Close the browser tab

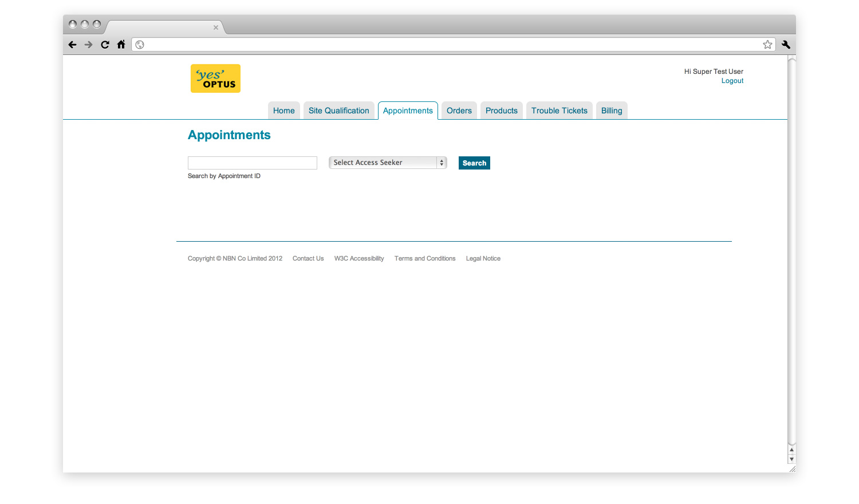pyautogui.click(x=216, y=27)
